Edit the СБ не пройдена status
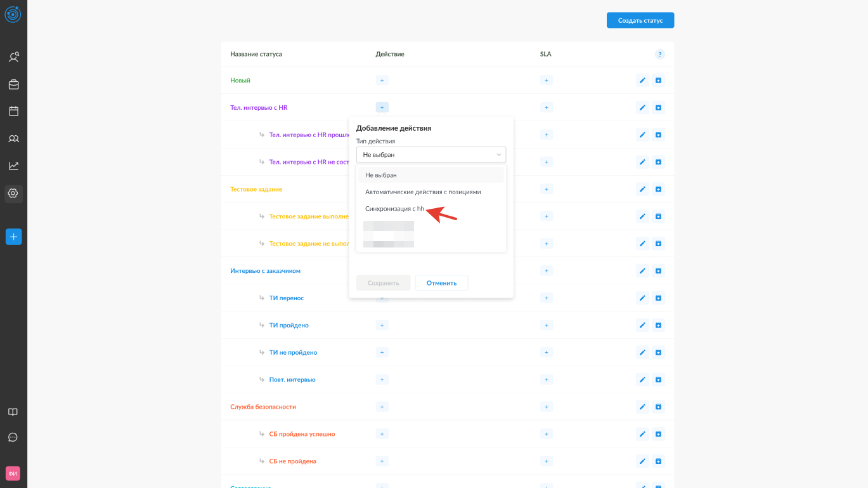The width and height of the screenshot is (868, 488). tap(642, 461)
